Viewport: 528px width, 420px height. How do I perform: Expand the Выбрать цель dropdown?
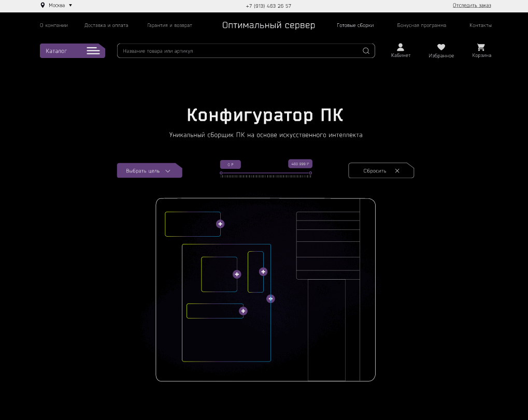point(149,171)
